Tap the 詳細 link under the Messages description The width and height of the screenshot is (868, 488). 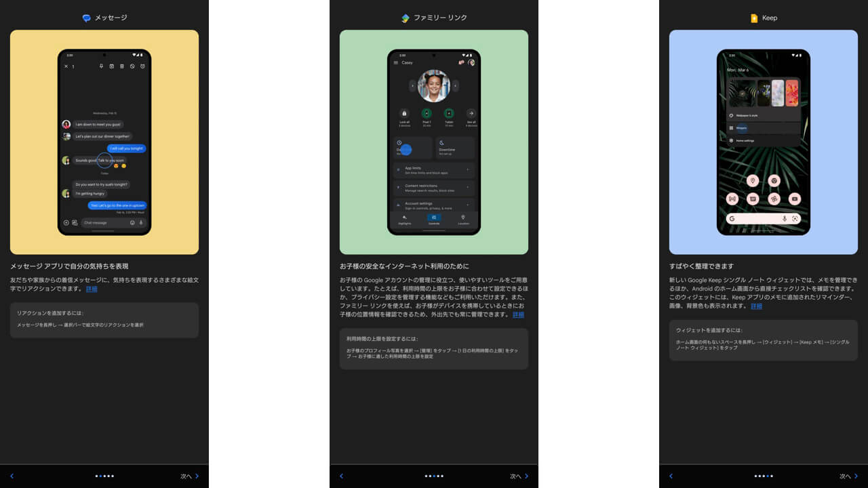point(91,289)
